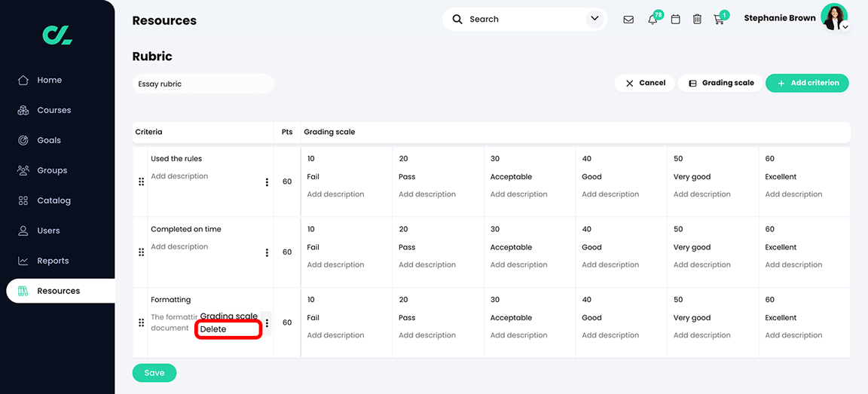The width and height of the screenshot is (868, 394).
Task: Open Completed on time three-dot menu
Action: click(267, 252)
